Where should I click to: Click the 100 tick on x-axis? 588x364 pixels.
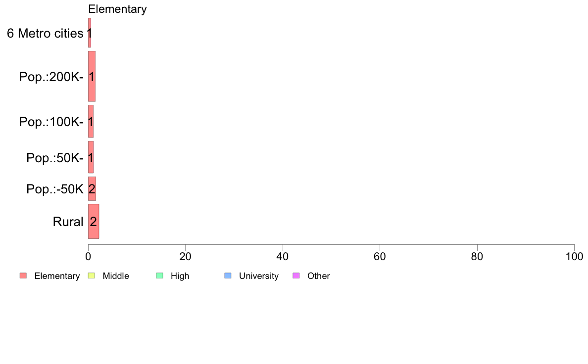point(574,256)
